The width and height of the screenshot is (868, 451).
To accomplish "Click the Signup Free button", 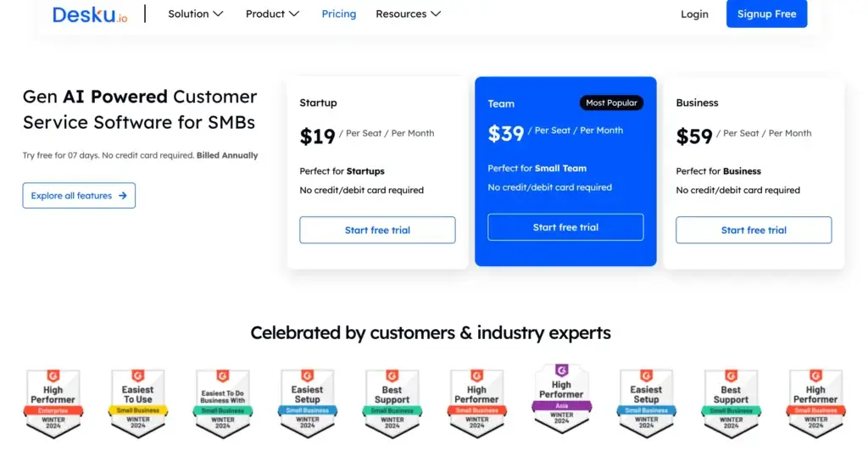I will click(766, 14).
